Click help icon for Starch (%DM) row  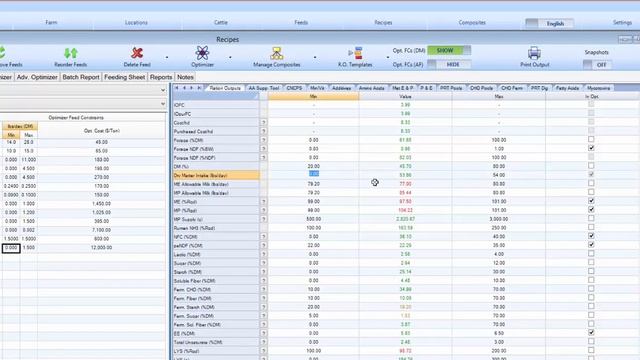click(264, 272)
